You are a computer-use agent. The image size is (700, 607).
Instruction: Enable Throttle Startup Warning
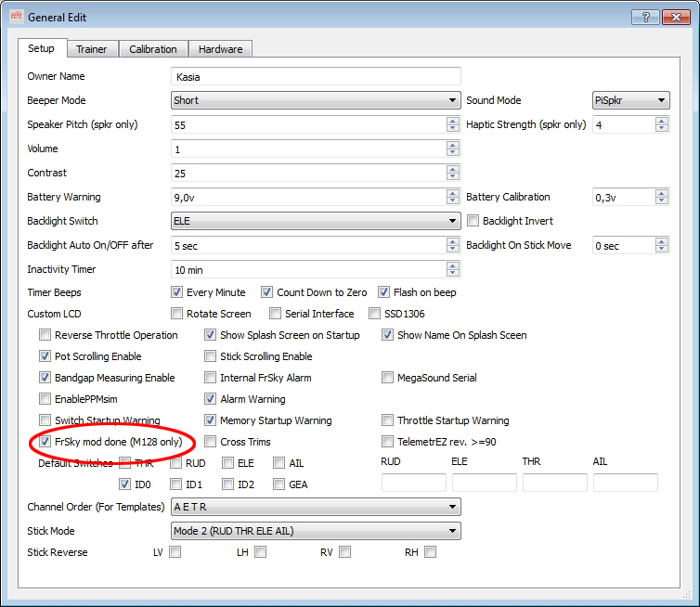click(387, 420)
